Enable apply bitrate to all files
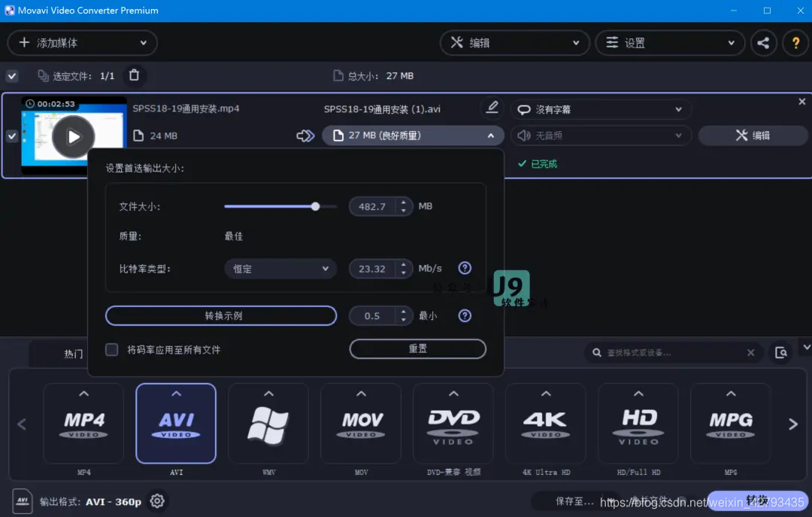The width and height of the screenshot is (812, 517). click(x=112, y=349)
